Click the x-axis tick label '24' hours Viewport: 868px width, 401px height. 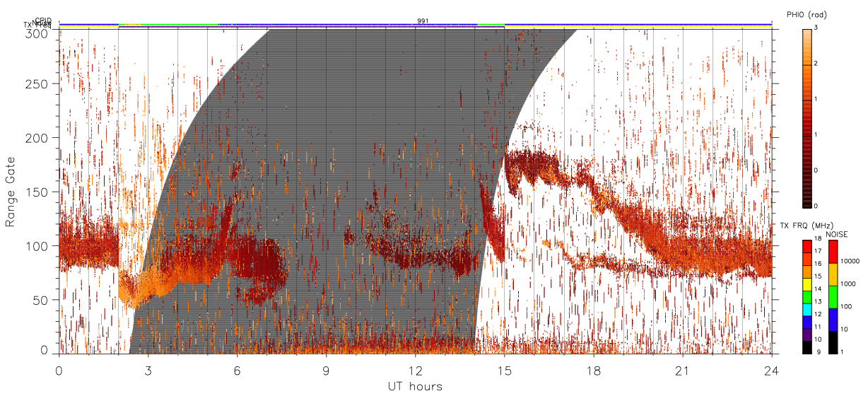point(772,370)
